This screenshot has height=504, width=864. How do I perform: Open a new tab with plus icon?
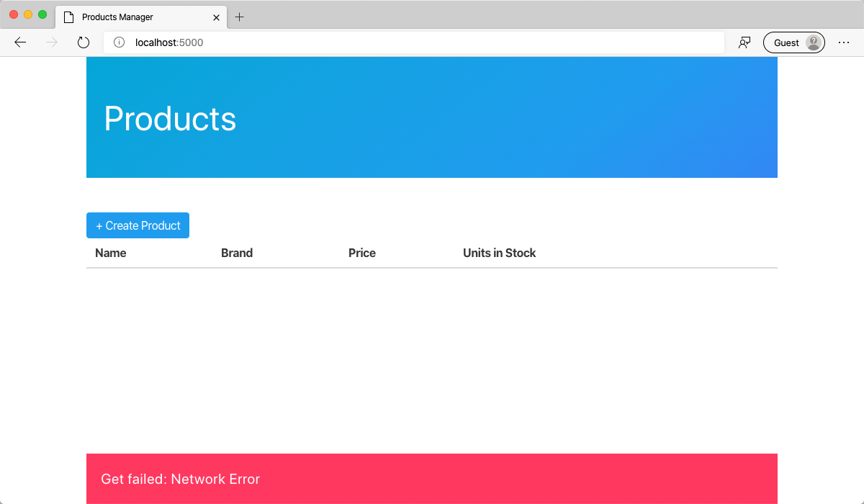pos(240,17)
